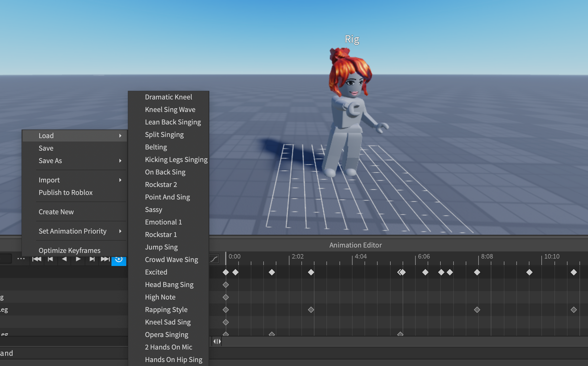
Task: Click the play animation button
Action: pos(78,259)
